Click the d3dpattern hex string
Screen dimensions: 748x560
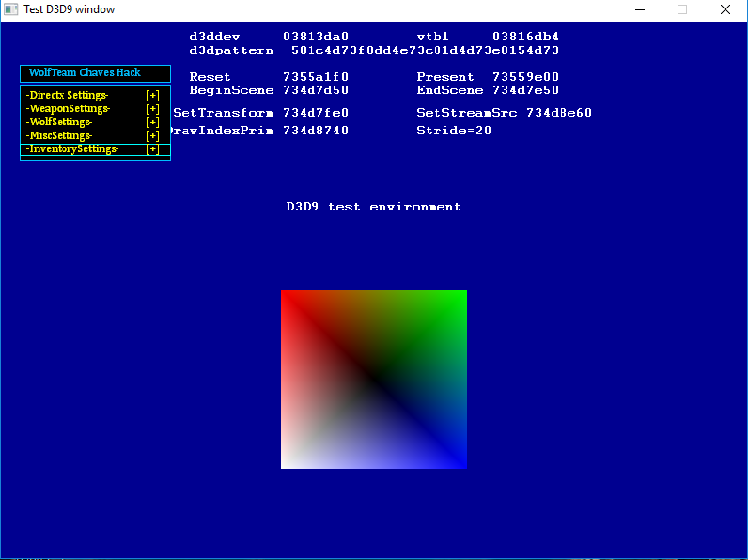click(x=425, y=50)
